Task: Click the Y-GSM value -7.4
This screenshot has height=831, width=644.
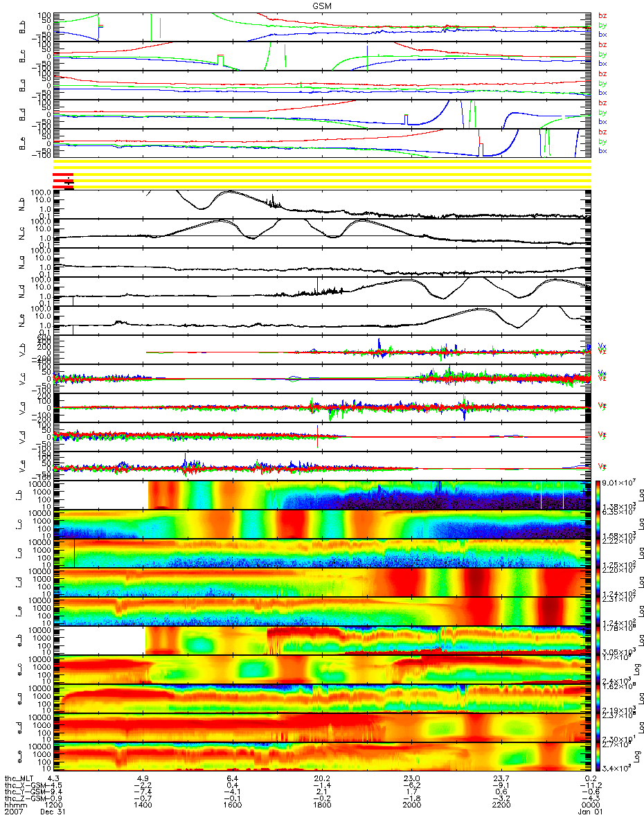Action: [x=143, y=793]
